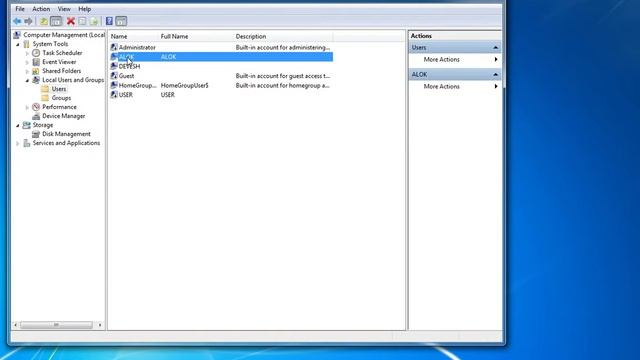The height and width of the screenshot is (360, 640).
Task: Collapse the Users section in Actions pane
Action: pyautogui.click(x=496, y=48)
